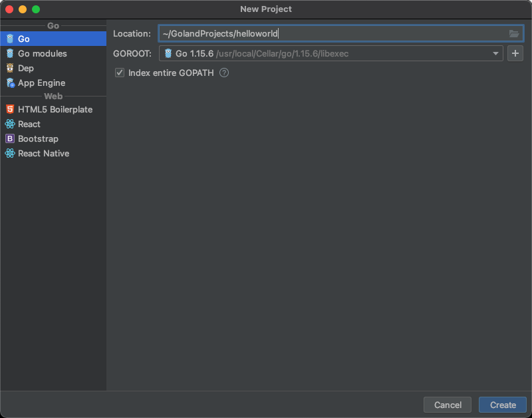Click the Dep project icon
This screenshot has height=418, width=532.
tap(10, 68)
